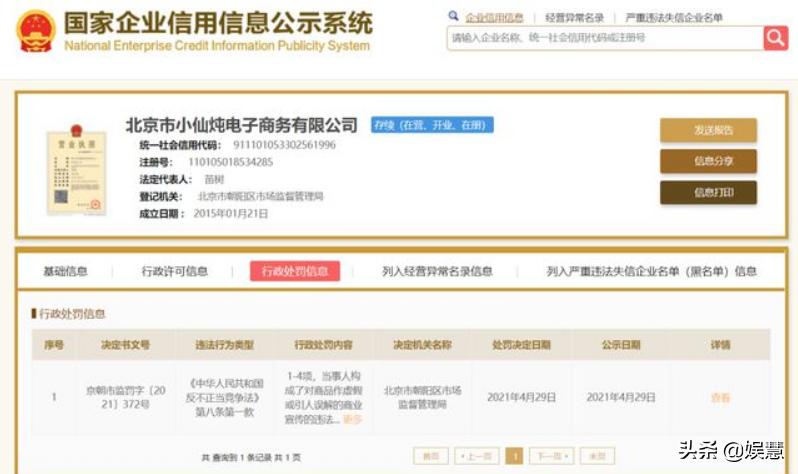The width and height of the screenshot is (798, 474).
Task: Click credit code 911101053302561996
Action: (284, 145)
